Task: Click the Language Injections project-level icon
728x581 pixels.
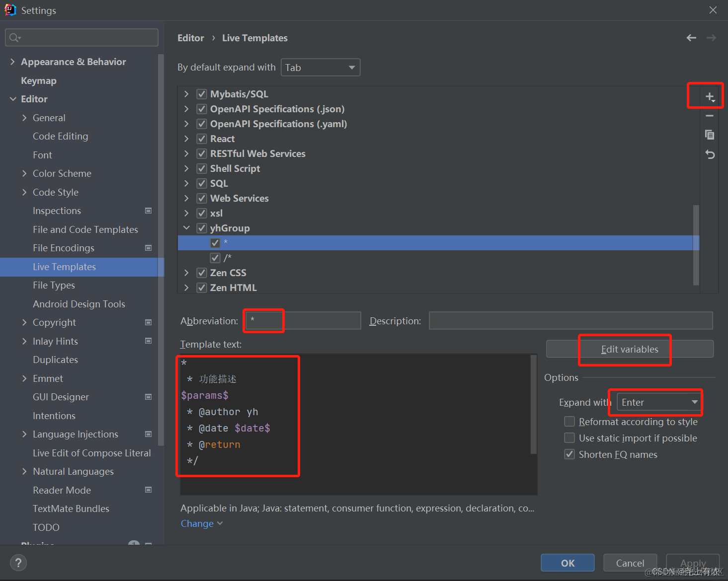Action: click(148, 434)
